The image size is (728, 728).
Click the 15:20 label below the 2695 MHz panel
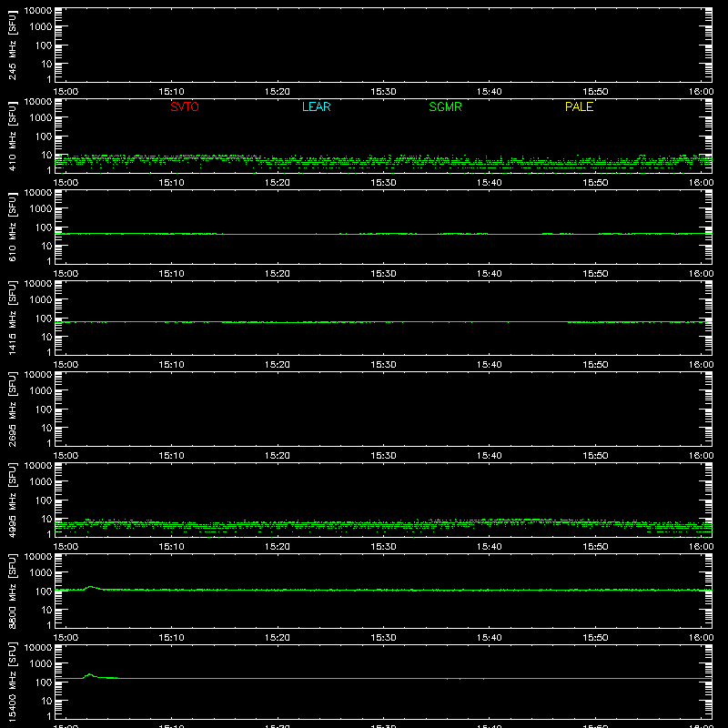[x=278, y=456]
